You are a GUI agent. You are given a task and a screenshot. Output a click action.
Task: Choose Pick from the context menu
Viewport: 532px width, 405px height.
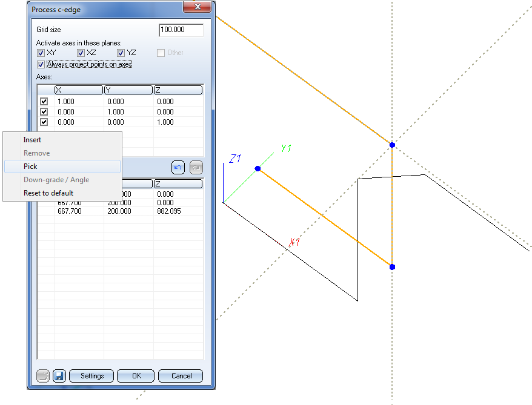[x=31, y=166]
